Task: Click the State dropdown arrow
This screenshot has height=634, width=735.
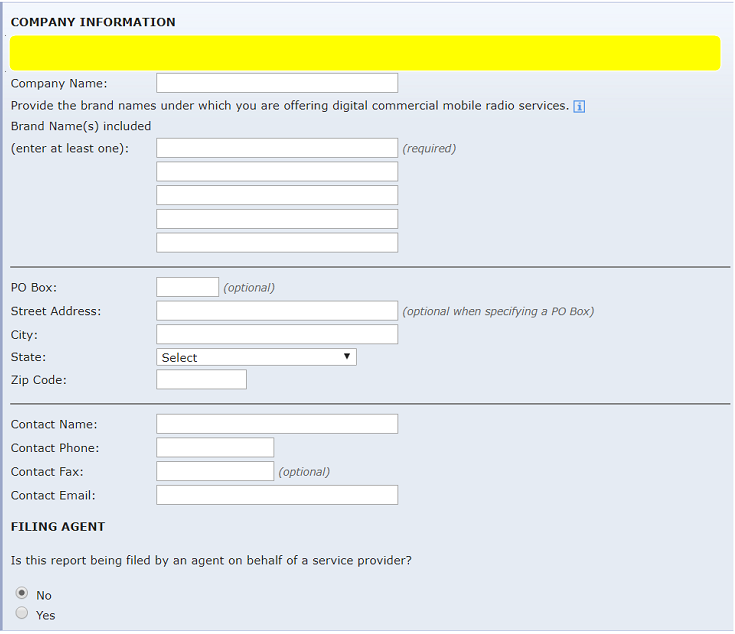Action: [x=347, y=357]
